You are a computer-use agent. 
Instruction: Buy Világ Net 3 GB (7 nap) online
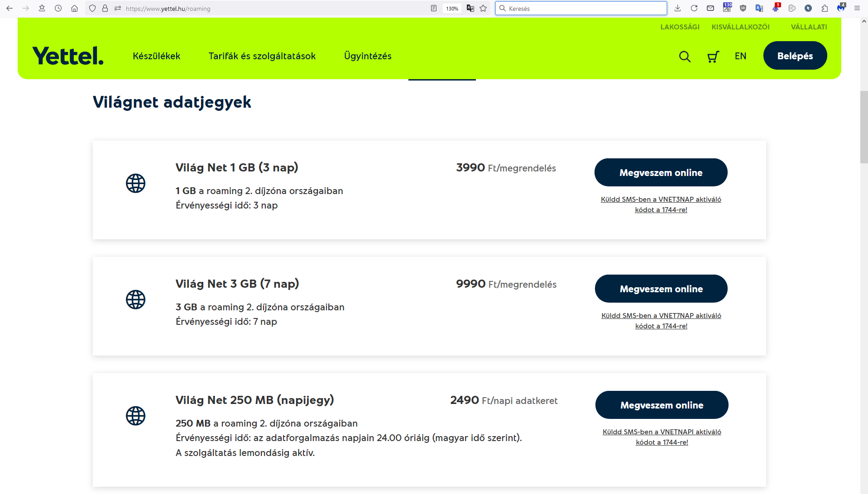661,289
